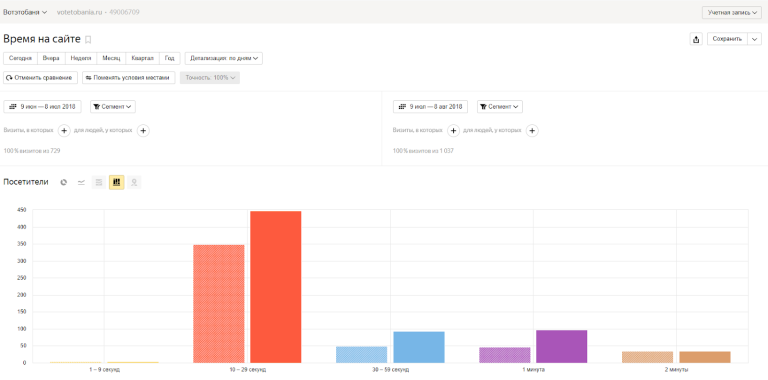The image size is (768, 380).
Task: Select the highlighted bar columns chart icon
Action: (117, 182)
